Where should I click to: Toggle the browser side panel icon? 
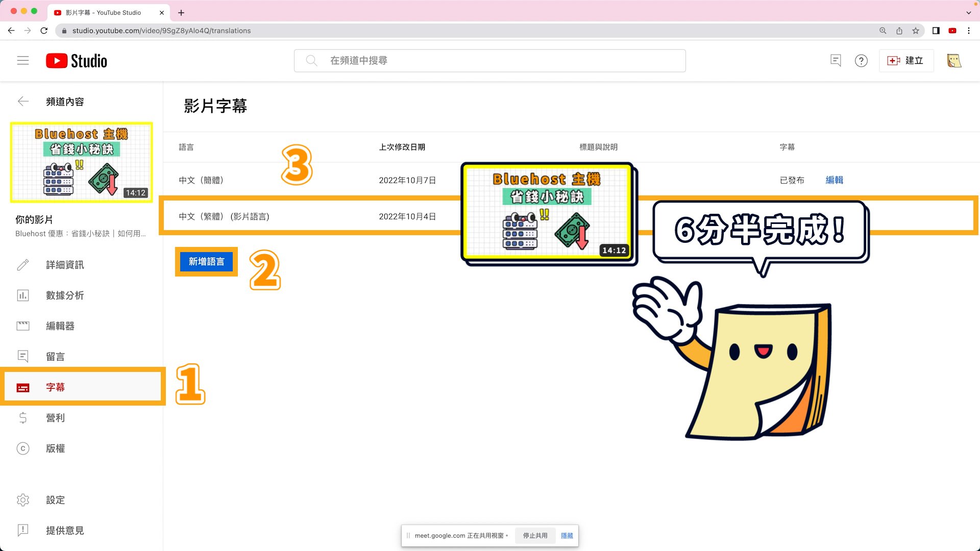(x=936, y=31)
